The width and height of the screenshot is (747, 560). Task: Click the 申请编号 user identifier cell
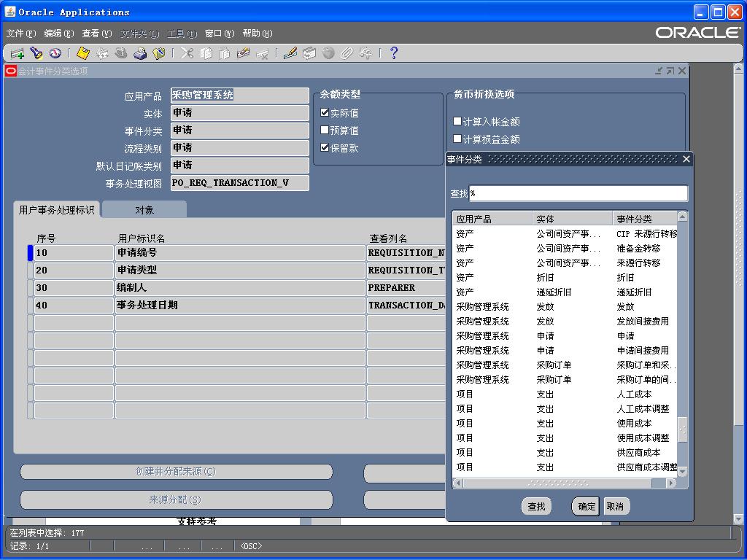click(x=240, y=253)
